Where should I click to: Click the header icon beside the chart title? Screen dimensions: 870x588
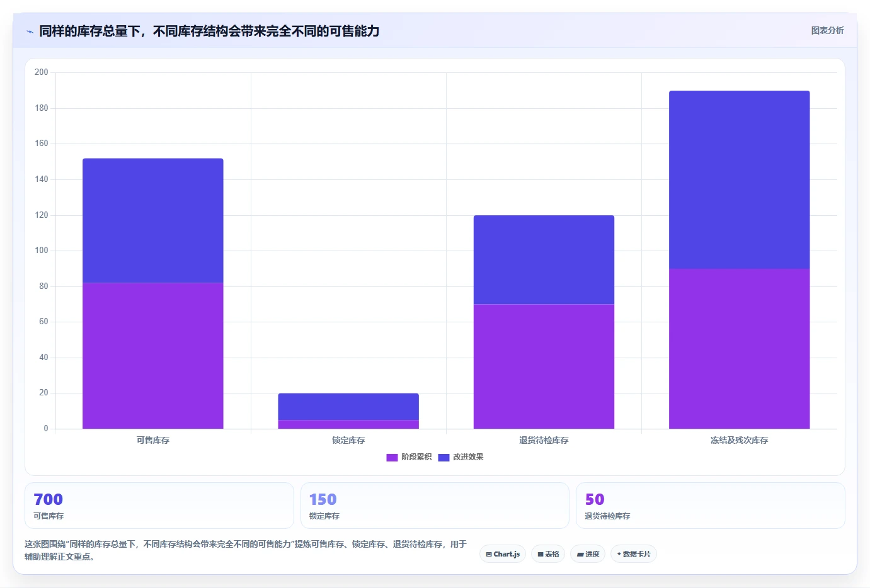[30, 31]
